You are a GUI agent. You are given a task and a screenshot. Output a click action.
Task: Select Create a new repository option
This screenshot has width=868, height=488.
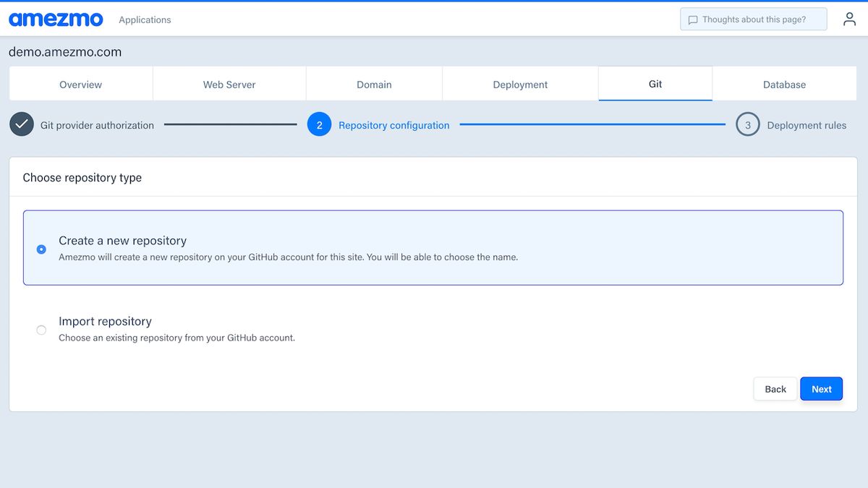pyautogui.click(x=123, y=241)
